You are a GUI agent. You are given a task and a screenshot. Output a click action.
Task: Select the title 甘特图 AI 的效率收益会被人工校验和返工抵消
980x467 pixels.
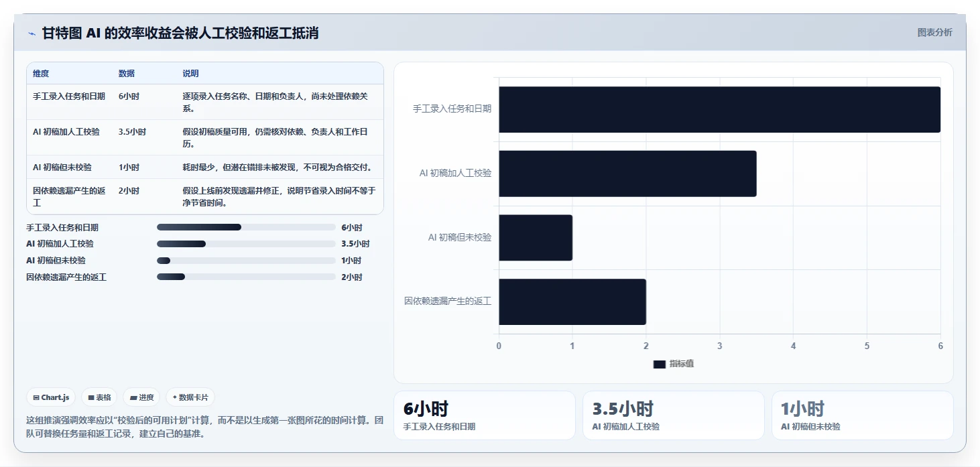(180, 33)
